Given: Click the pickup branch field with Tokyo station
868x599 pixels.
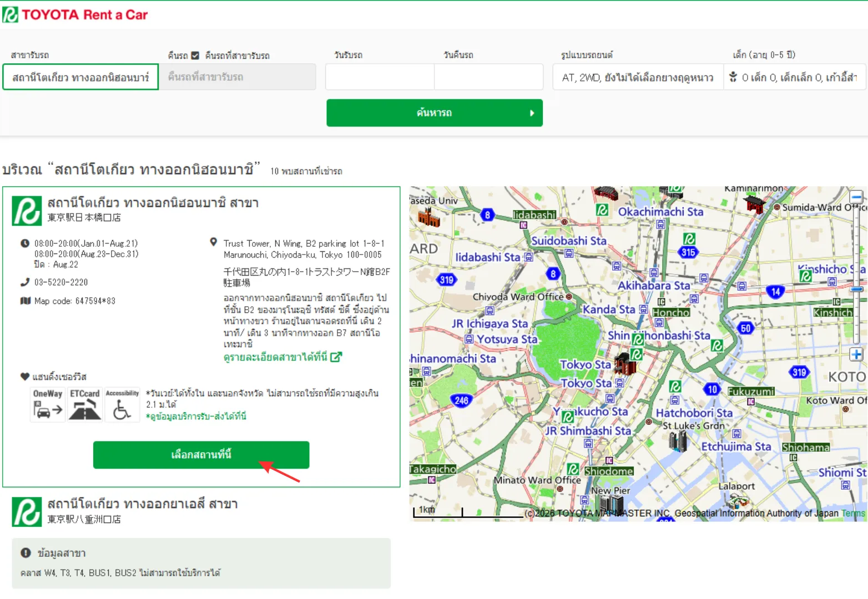Looking at the screenshot, I should (x=80, y=77).
